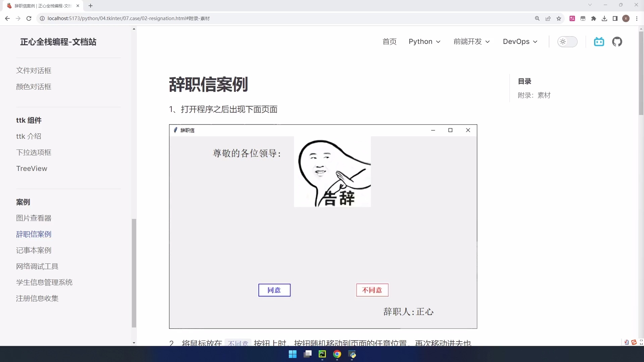The height and width of the screenshot is (362, 644).
Task: Expand the DevOps nav dropdown
Action: pyautogui.click(x=520, y=42)
